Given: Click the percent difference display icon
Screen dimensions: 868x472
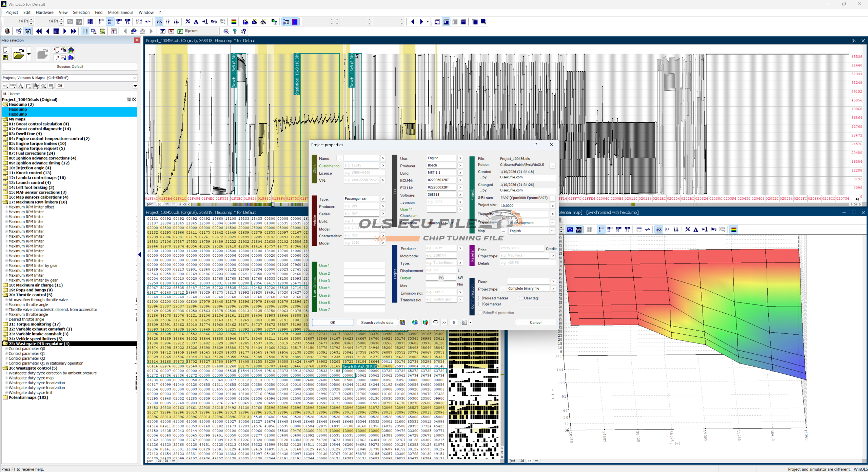Looking at the screenshot, I should [x=188, y=22].
